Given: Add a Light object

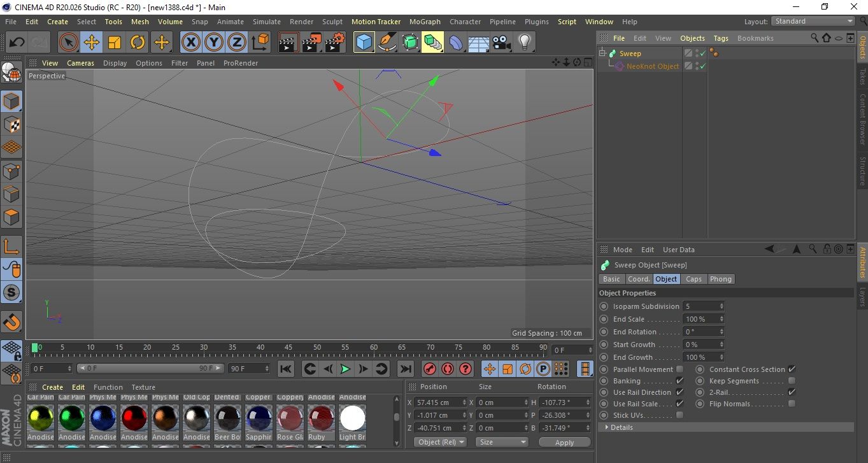Looking at the screenshot, I should [x=524, y=43].
